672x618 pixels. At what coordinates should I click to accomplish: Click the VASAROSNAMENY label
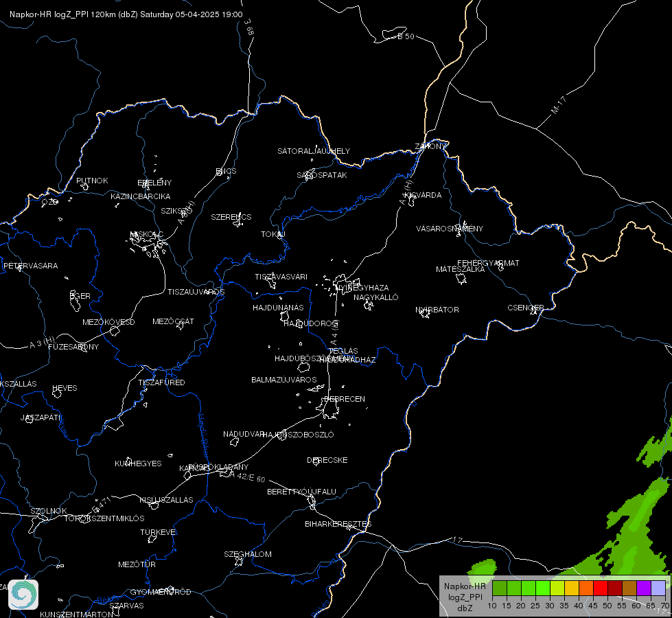click(450, 229)
